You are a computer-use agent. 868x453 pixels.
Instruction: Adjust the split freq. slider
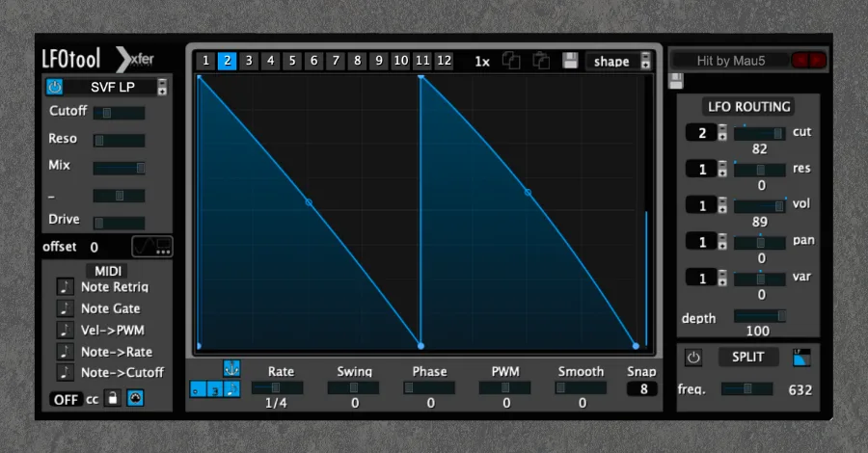tap(746, 388)
